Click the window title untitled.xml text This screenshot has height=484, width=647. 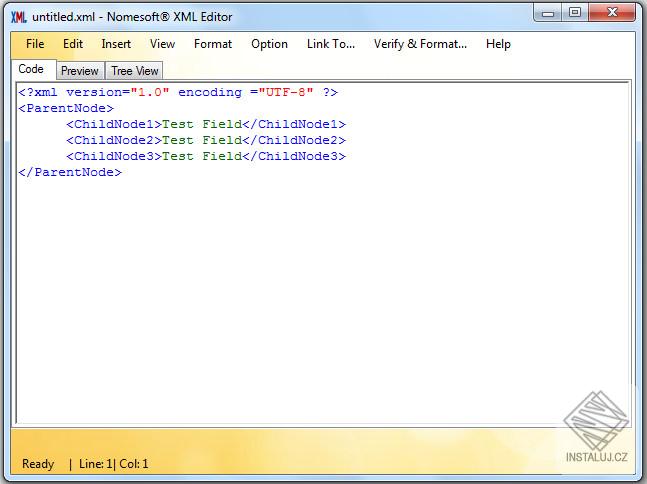[x=64, y=17]
